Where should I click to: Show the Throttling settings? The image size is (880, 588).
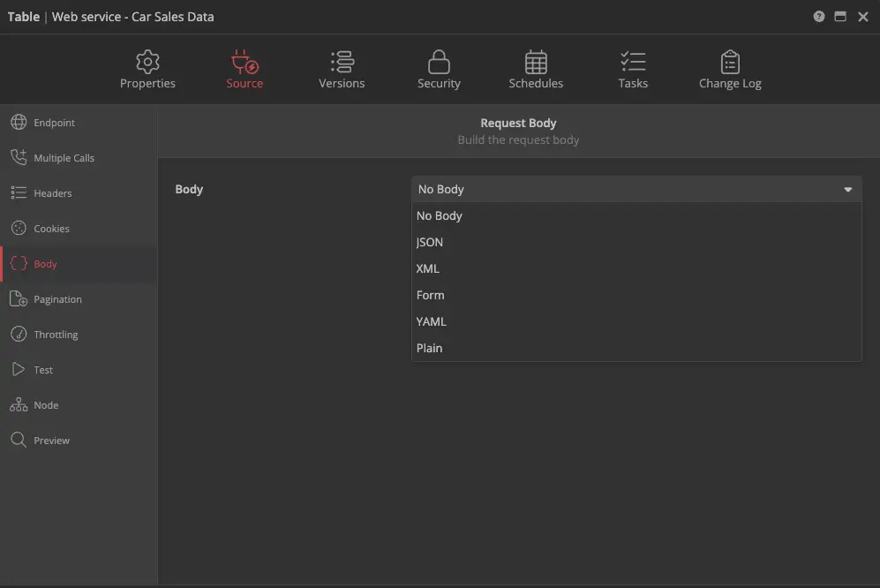[x=56, y=335]
